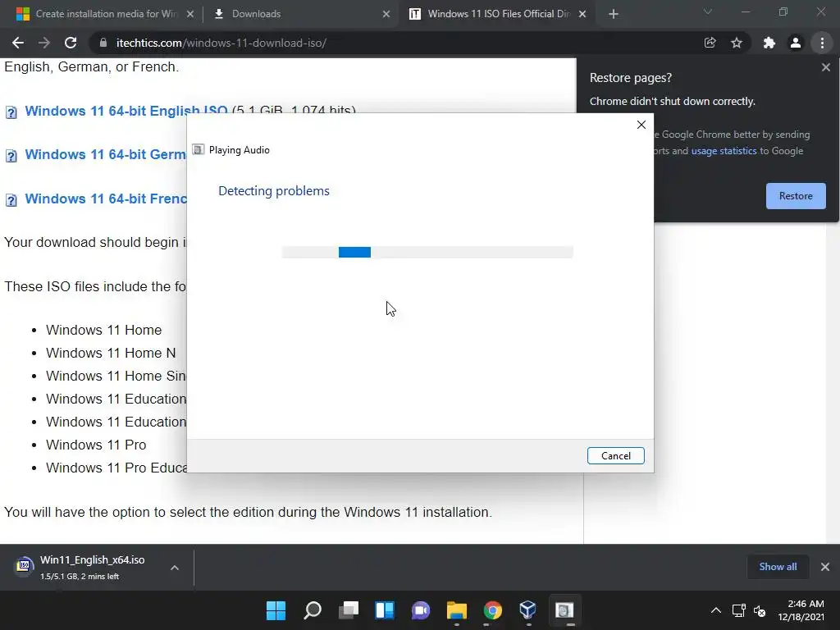Screen dimensions: 840x630
Task: Open File Explorer from the taskbar
Action: 457,610
